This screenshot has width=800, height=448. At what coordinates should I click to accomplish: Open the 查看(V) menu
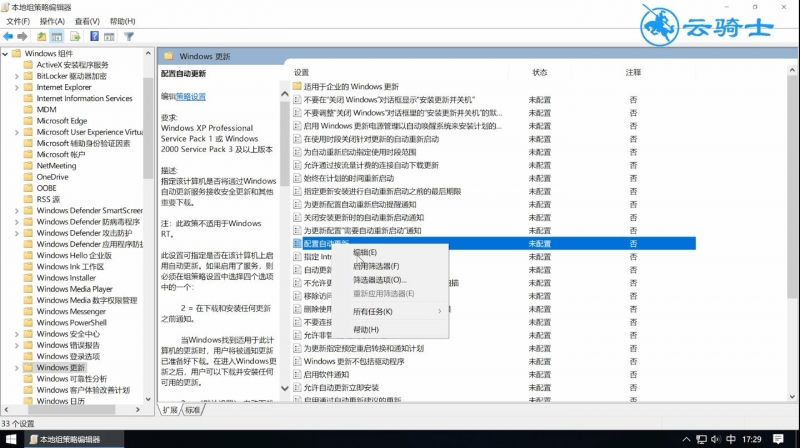pos(87,21)
